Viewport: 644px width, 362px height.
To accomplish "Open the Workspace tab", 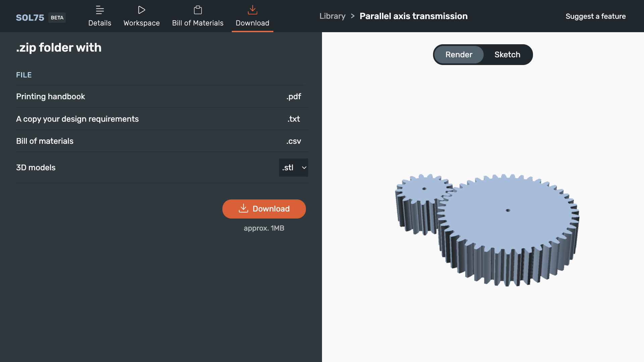I will tap(142, 16).
